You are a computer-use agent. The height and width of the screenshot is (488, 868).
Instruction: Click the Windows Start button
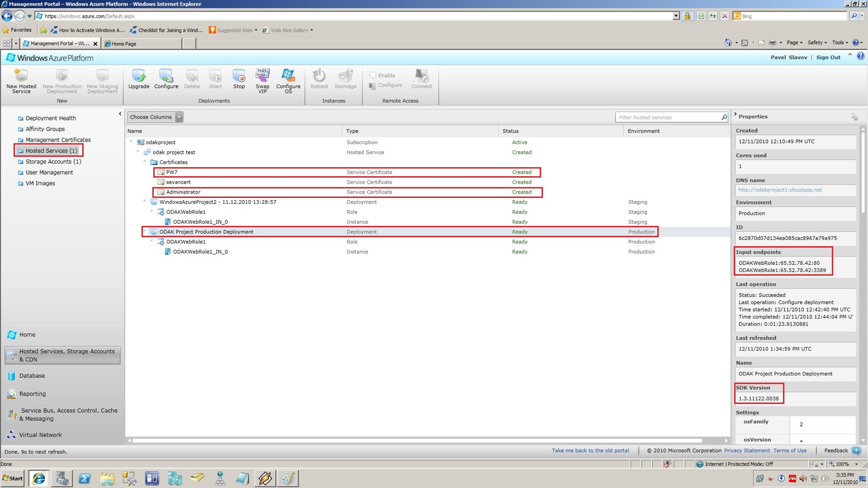[13, 478]
